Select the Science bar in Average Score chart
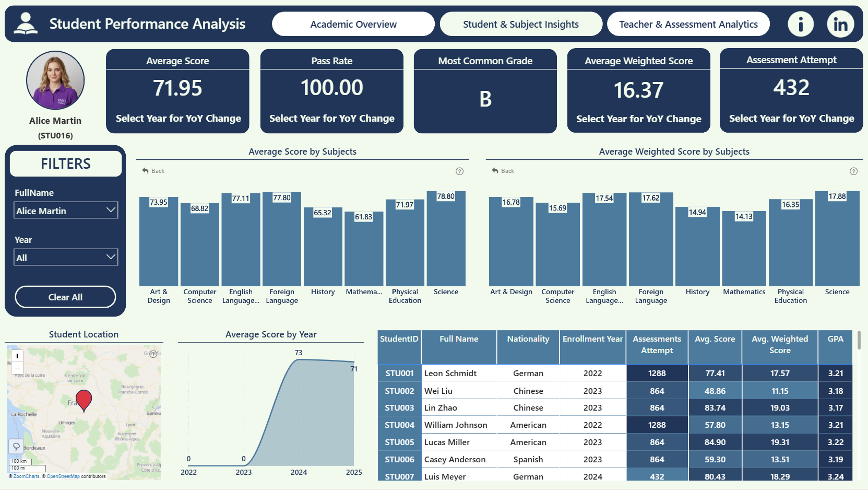 coord(446,238)
